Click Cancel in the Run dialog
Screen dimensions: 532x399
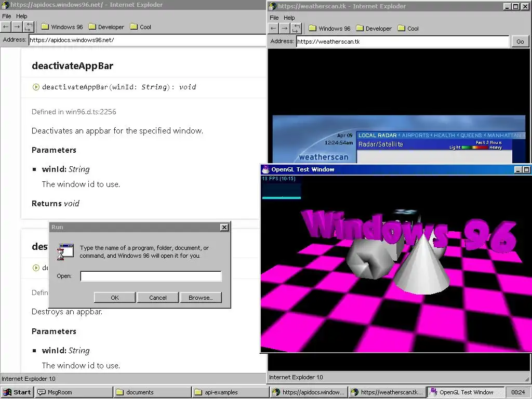pyautogui.click(x=158, y=298)
